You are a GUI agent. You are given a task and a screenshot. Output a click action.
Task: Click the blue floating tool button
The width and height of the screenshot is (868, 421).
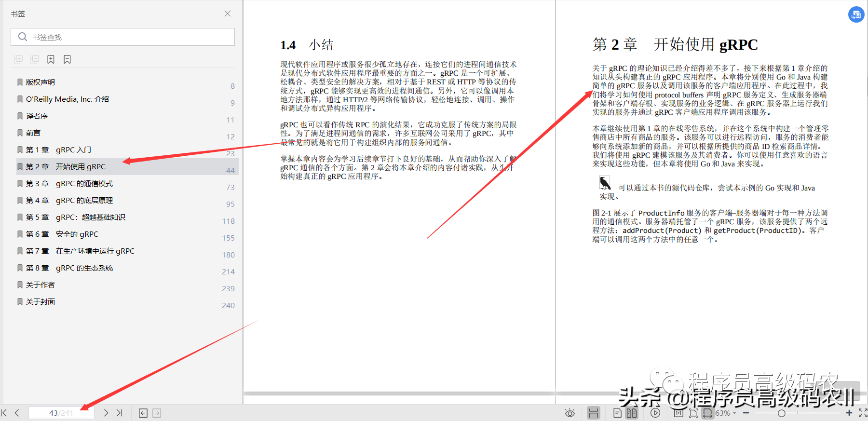856,14
